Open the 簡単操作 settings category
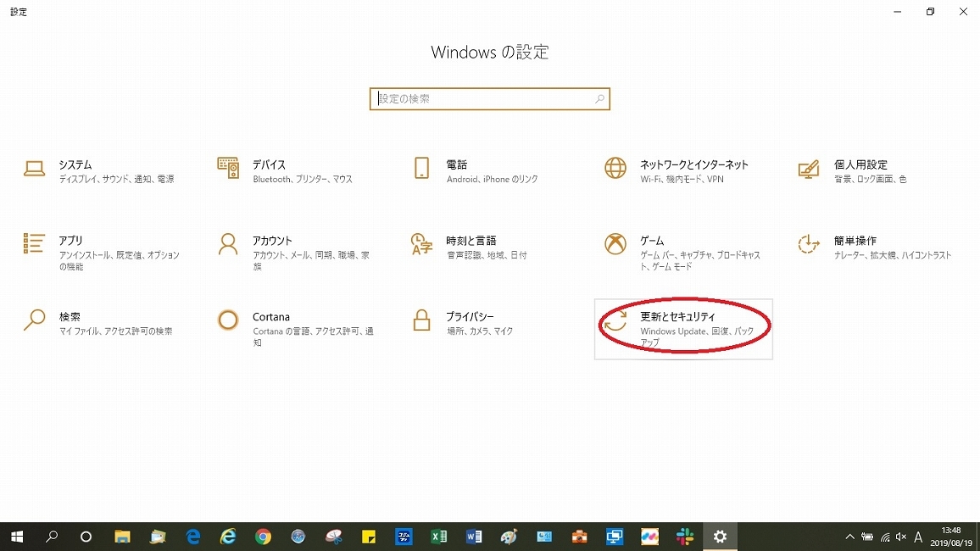The height and width of the screenshot is (551, 980). coord(875,248)
